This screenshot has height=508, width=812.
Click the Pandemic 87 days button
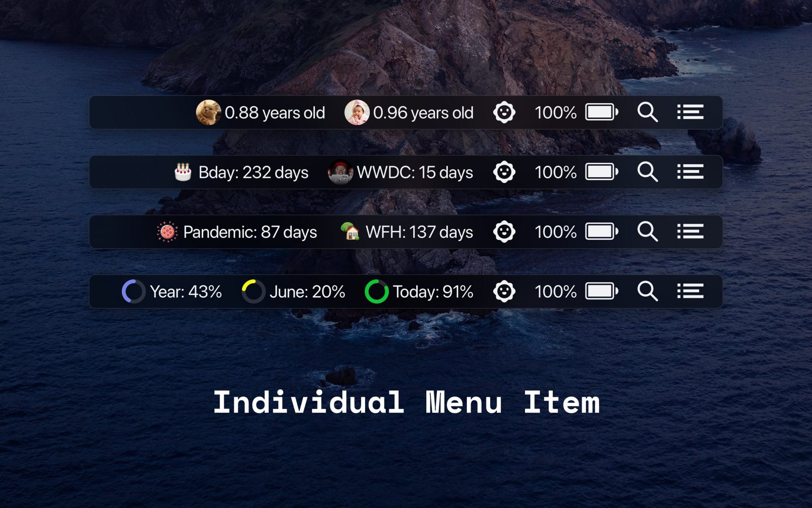pos(237,232)
